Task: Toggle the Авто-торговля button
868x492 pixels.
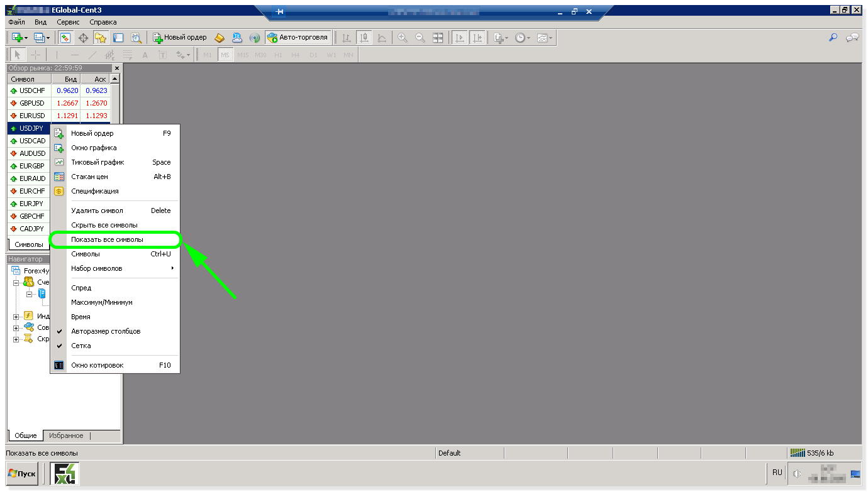Action: pyautogui.click(x=298, y=38)
